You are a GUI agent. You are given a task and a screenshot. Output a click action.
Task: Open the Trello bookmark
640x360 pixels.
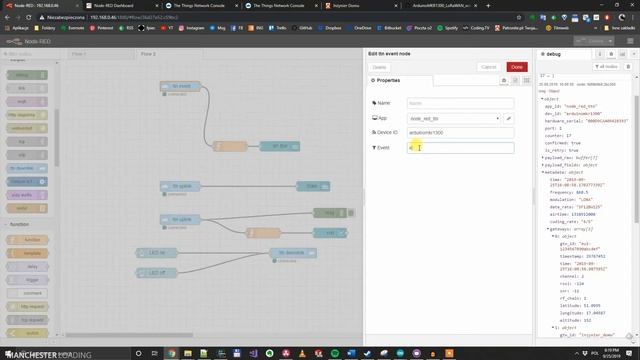point(278,28)
